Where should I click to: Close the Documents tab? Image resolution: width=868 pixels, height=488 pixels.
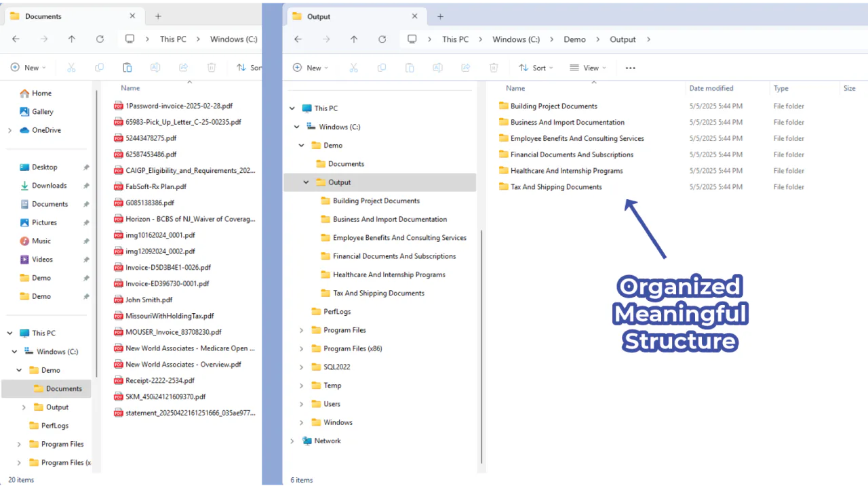click(132, 16)
